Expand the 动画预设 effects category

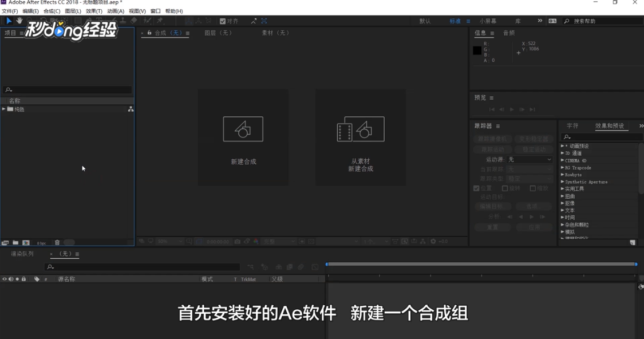tap(563, 146)
